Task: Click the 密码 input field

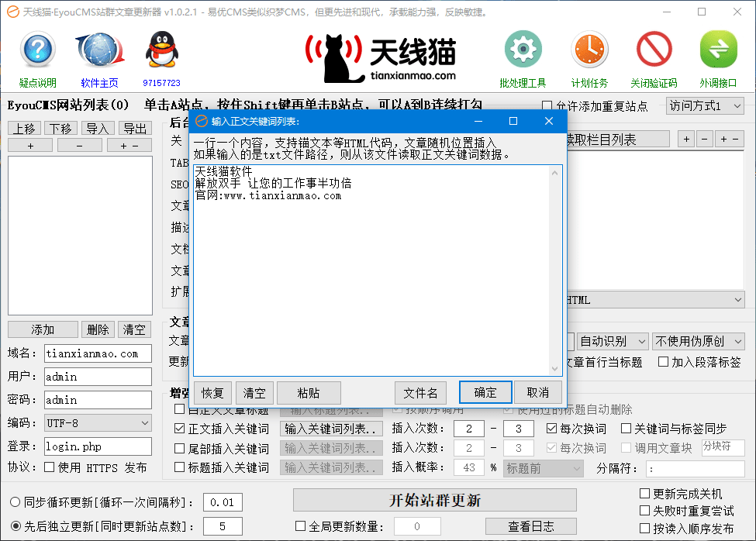Action: coord(98,399)
